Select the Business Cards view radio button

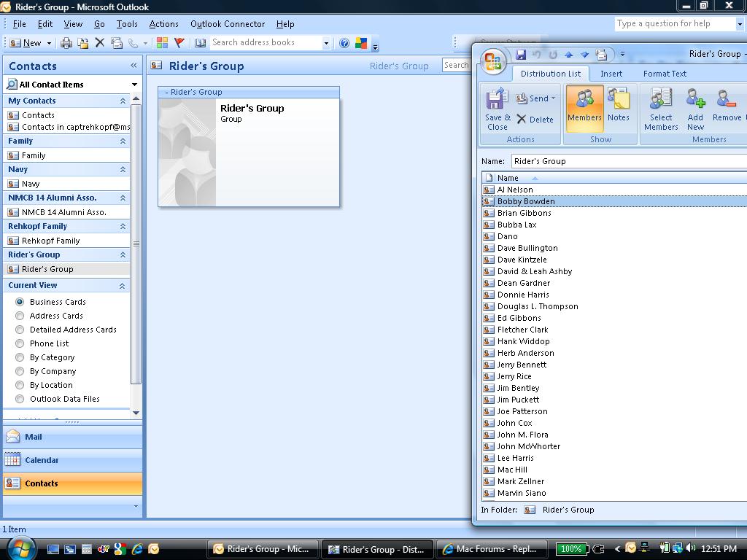(x=20, y=302)
